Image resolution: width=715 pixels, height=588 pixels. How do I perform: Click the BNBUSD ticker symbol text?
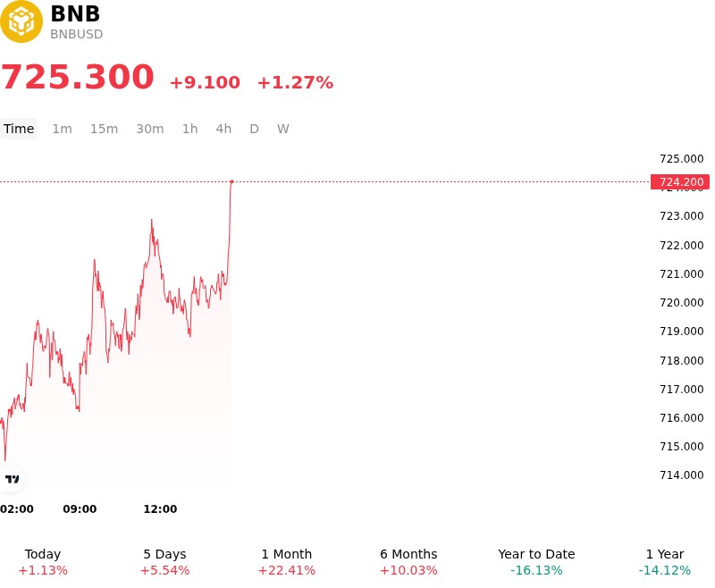(x=77, y=34)
